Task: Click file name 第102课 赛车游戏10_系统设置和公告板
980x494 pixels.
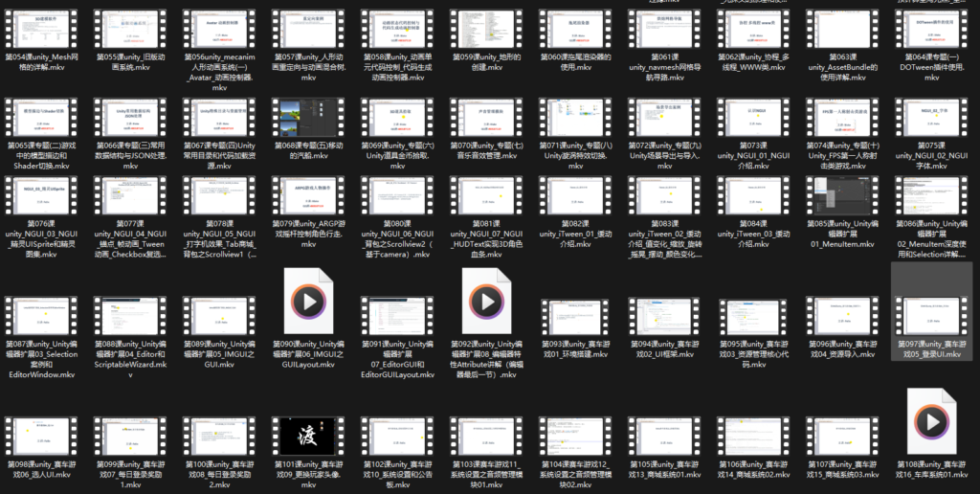Action: (397, 475)
